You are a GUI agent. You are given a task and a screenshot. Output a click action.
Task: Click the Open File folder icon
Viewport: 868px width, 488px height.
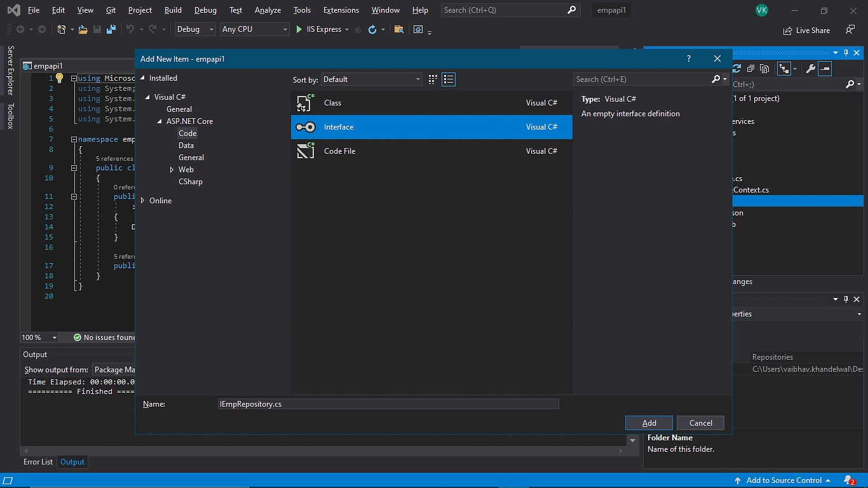(83, 29)
